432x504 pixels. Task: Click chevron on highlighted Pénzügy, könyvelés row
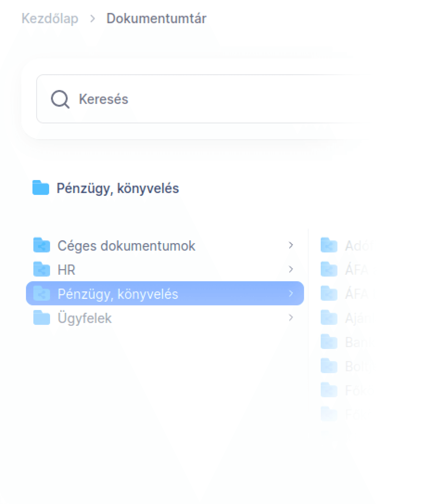(291, 293)
